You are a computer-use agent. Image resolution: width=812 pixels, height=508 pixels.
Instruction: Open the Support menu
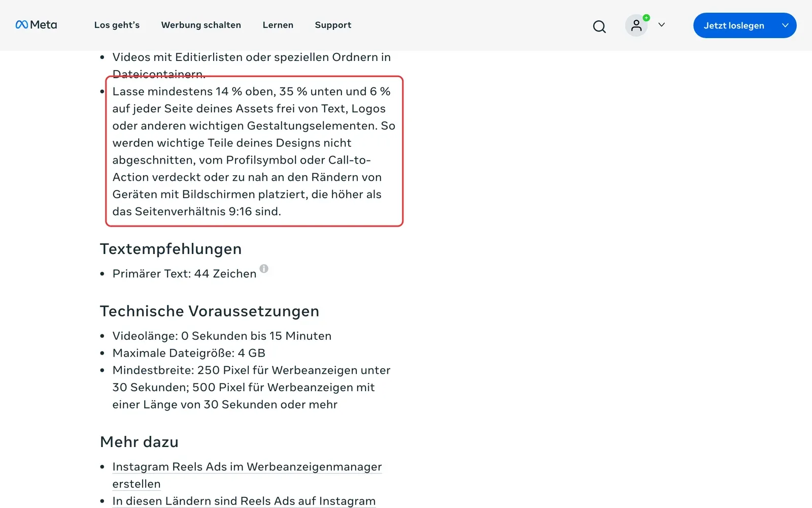coord(333,25)
